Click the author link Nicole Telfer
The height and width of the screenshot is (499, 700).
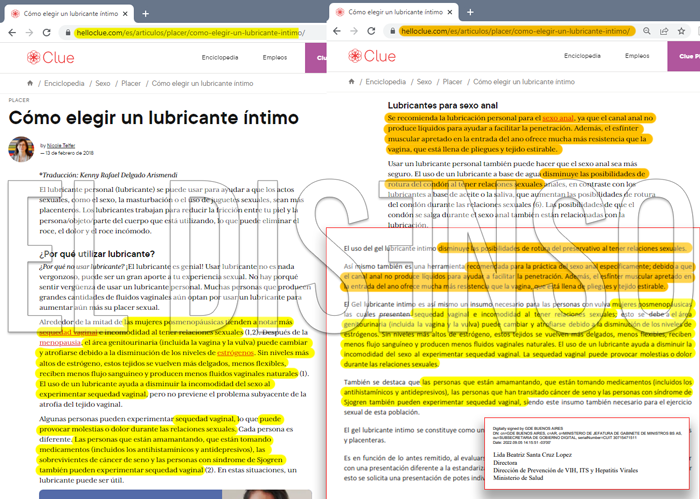coord(61,146)
